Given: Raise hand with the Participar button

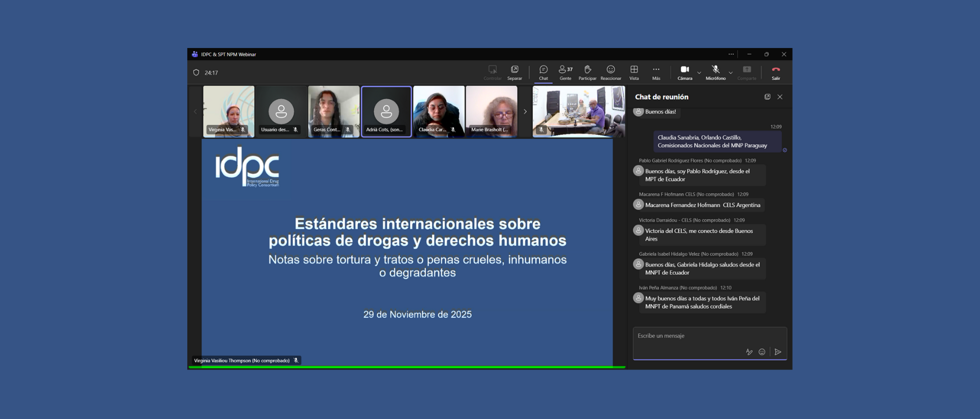Looking at the screenshot, I should 587,72.
